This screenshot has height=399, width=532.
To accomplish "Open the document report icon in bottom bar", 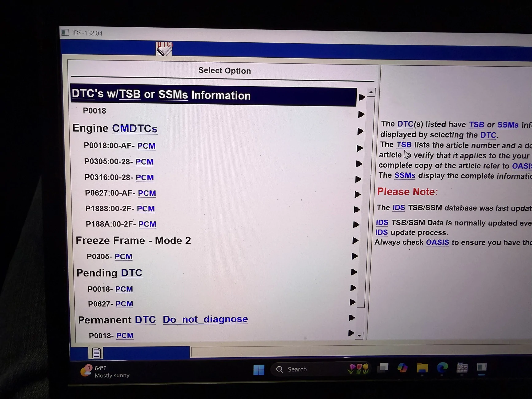I will [x=96, y=353].
